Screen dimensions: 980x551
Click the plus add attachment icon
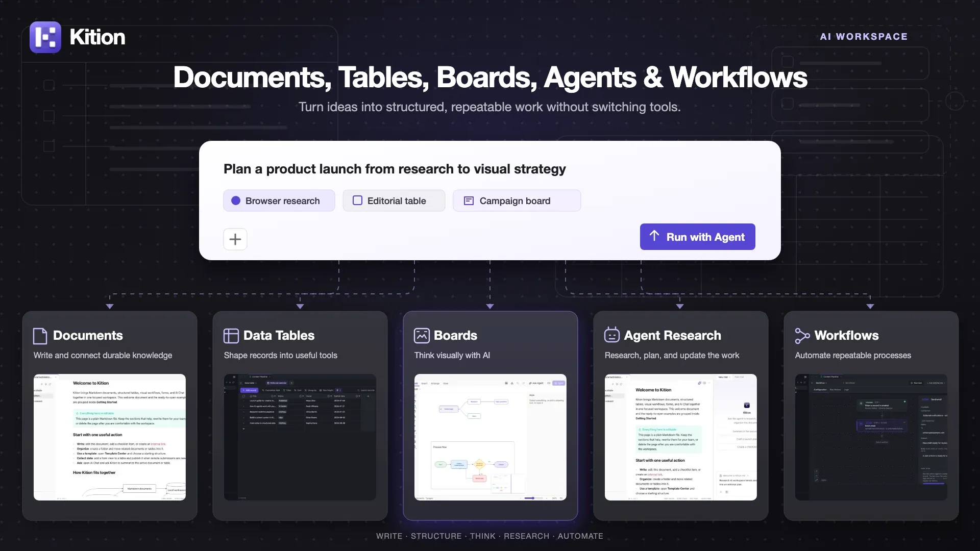coord(235,239)
